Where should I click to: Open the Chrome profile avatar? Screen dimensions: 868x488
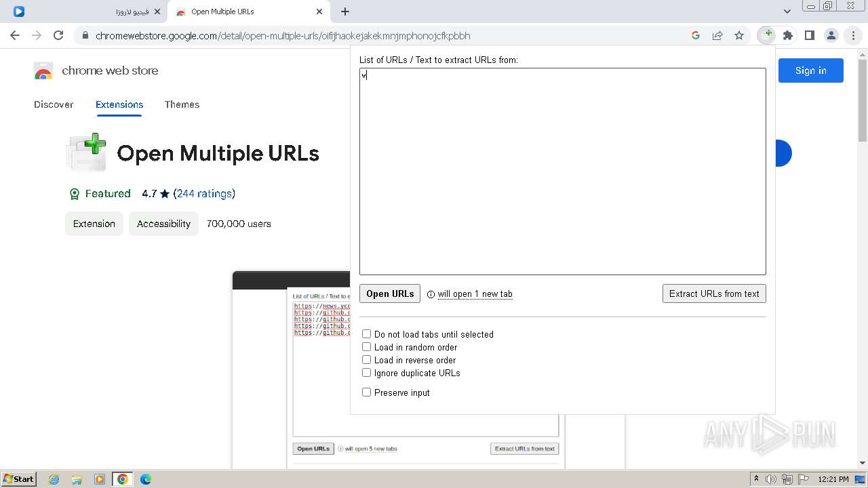[x=831, y=35]
